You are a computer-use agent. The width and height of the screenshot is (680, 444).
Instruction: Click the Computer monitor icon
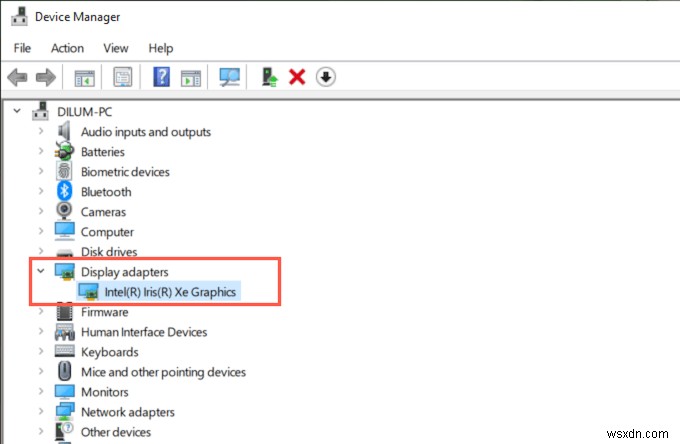point(65,231)
